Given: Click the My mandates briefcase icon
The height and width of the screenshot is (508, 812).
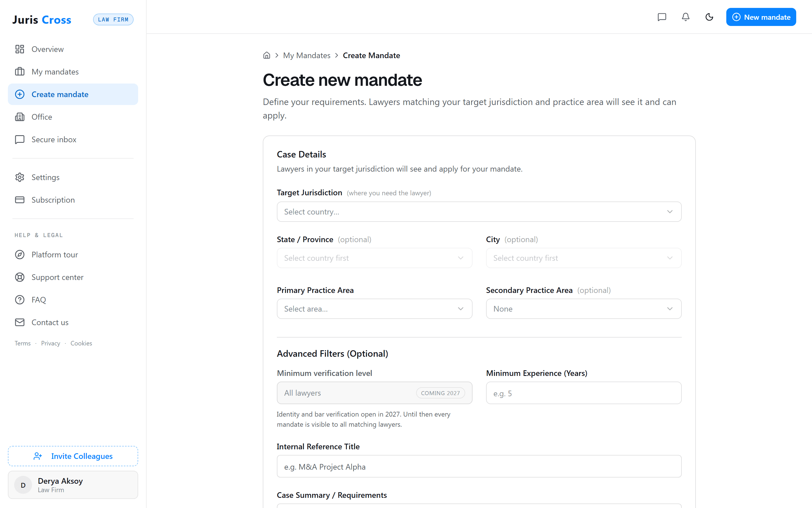Looking at the screenshot, I should tap(20, 72).
